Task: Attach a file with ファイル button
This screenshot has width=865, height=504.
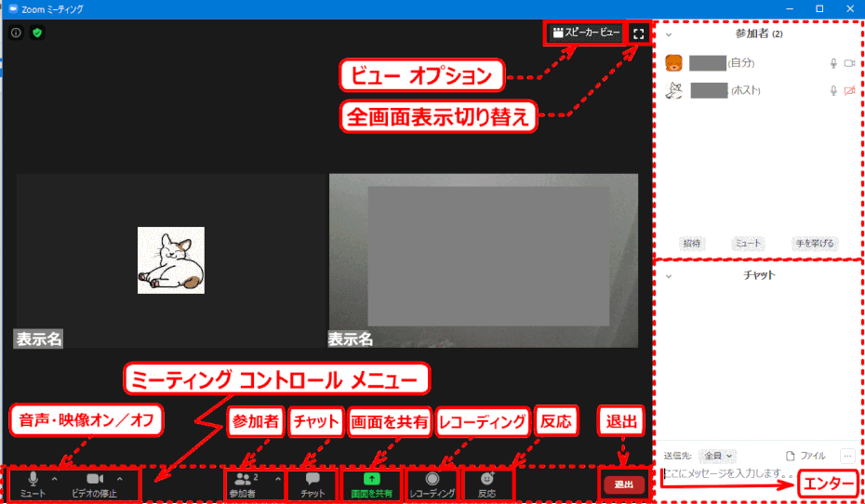Action: tap(805, 456)
